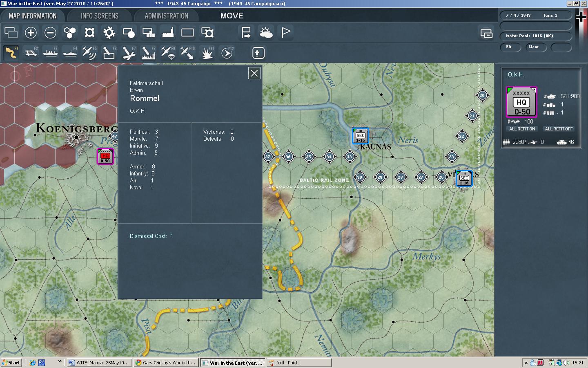Expand the quick launch overflow chevron
Viewport: 588px width, 368px height.
(60, 361)
